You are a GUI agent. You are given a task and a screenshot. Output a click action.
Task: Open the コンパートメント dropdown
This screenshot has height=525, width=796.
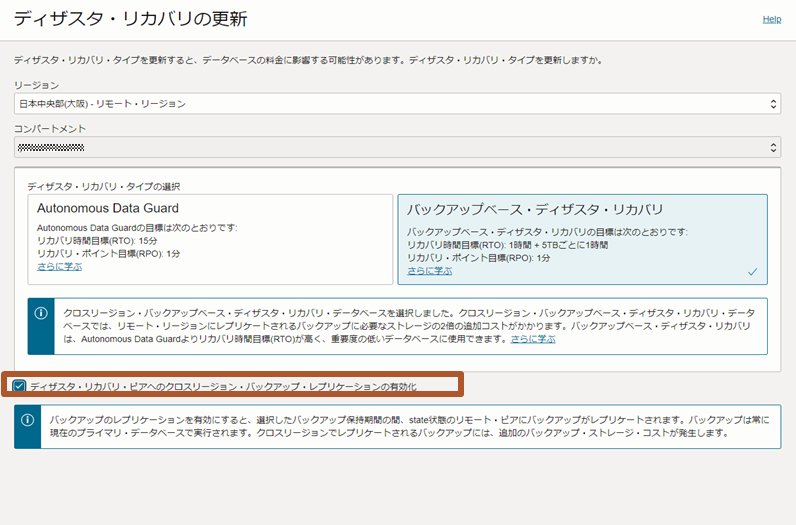click(397, 147)
